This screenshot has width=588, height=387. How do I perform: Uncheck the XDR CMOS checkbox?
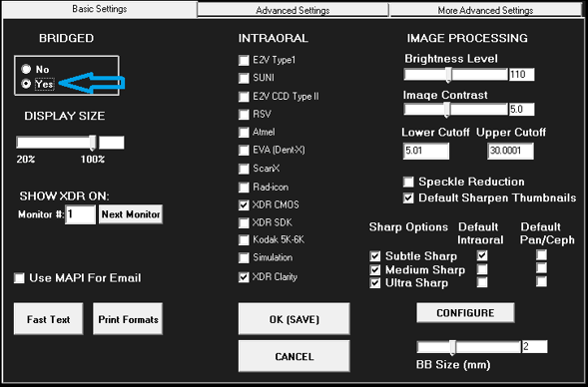coord(244,204)
